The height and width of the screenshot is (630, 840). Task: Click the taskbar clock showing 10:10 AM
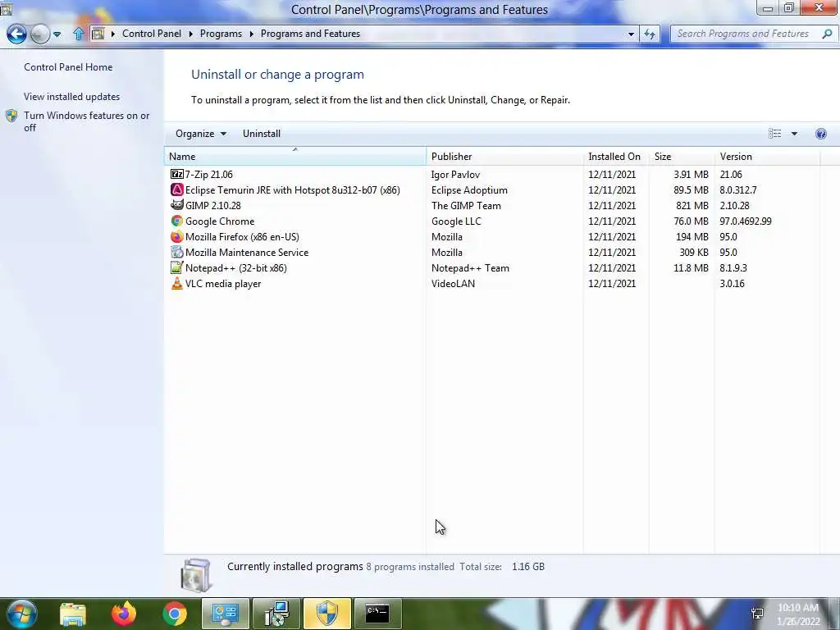click(x=798, y=614)
